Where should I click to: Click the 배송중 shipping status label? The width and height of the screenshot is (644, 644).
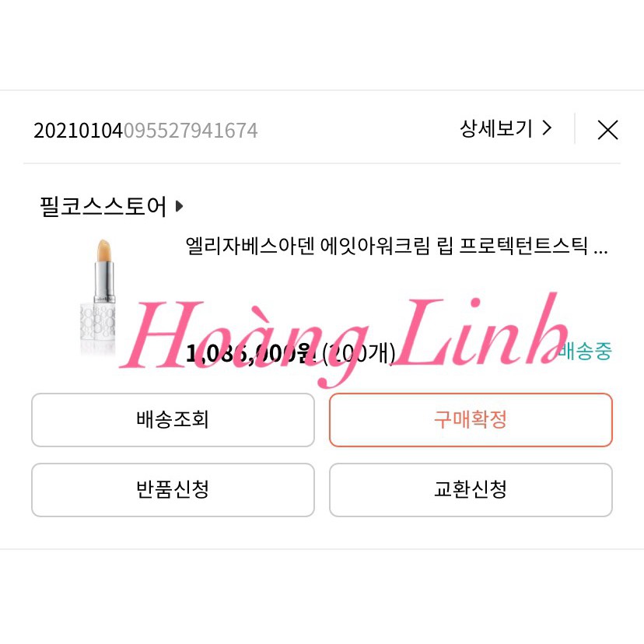coord(585,351)
